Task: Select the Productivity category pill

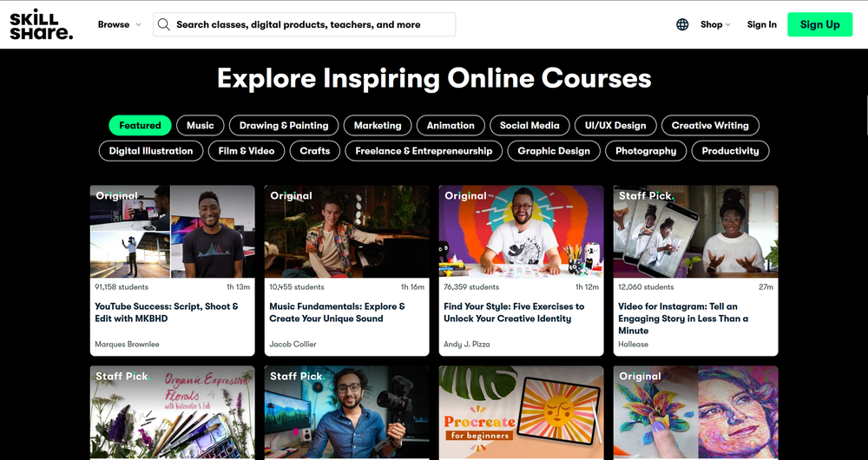Action: click(730, 151)
